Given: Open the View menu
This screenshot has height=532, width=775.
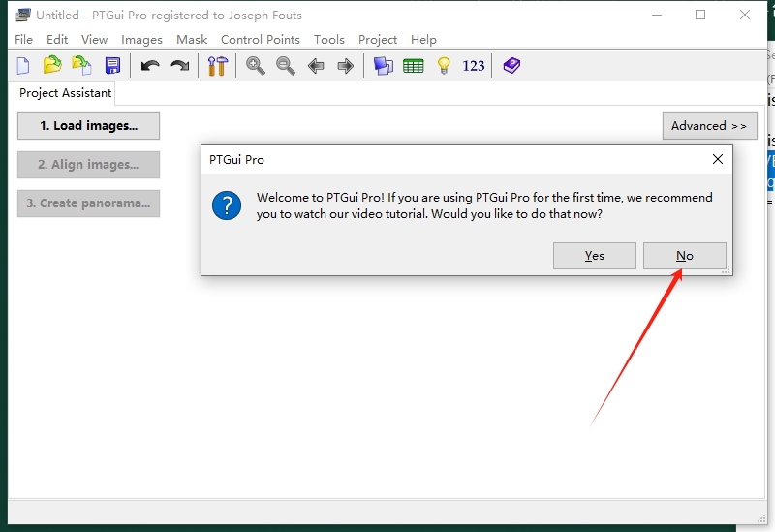Looking at the screenshot, I should pyautogui.click(x=94, y=40).
